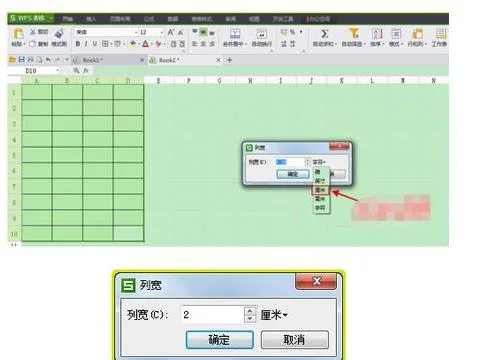This screenshot has width=479, height=360.
Task: Open the Paste dropdown arrow
Action: coord(25,44)
